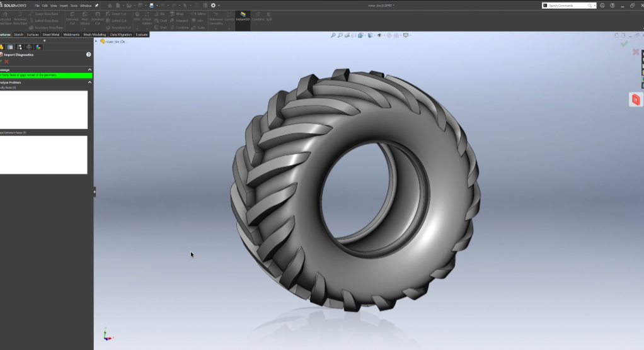Accept with the green checkmark in viewport corner
Image resolution: width=644 pixels, height=350 pixels.
tap(624, 43)
